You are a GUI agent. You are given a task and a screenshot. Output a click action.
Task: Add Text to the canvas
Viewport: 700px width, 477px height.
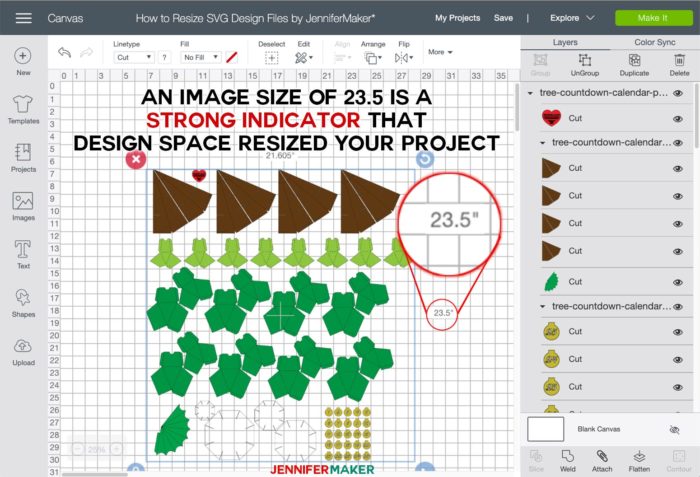point(23,255)
